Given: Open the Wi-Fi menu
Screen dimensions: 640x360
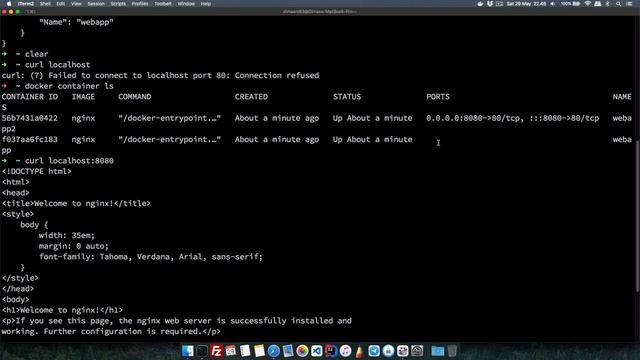Looking at the screenshot, I should tap(588, 4).
